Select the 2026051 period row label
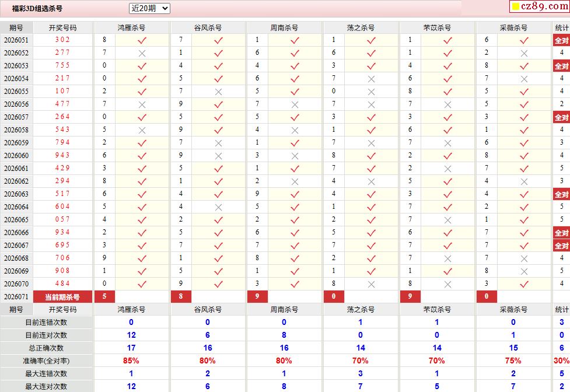The height and width of the screenshot is (392, 570). [x=16, y=40]
